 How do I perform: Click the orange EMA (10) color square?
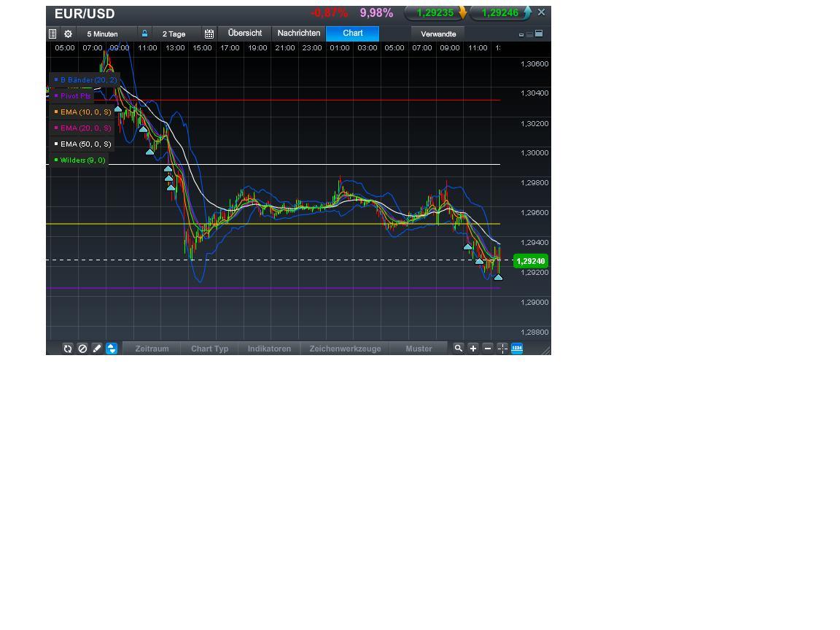click(x=56, y=112)
